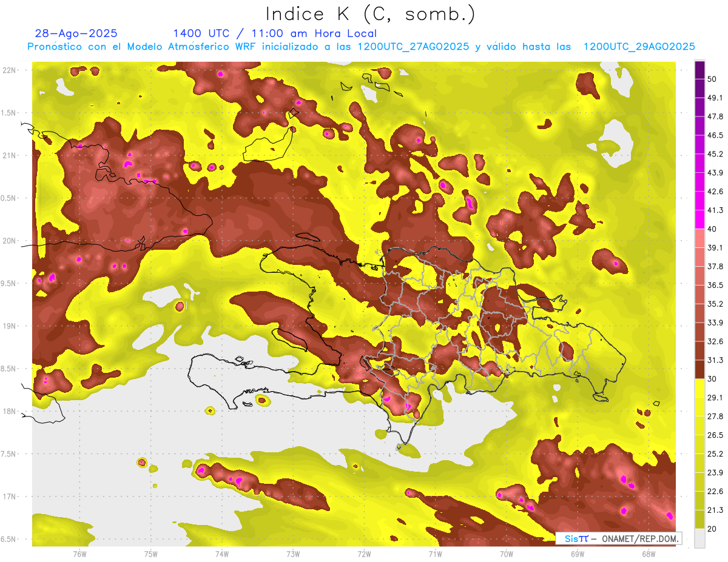This screenshot has height=562, width=728.
Task: Select colorbar value "36.5"
Action: (x=716, y=285)
